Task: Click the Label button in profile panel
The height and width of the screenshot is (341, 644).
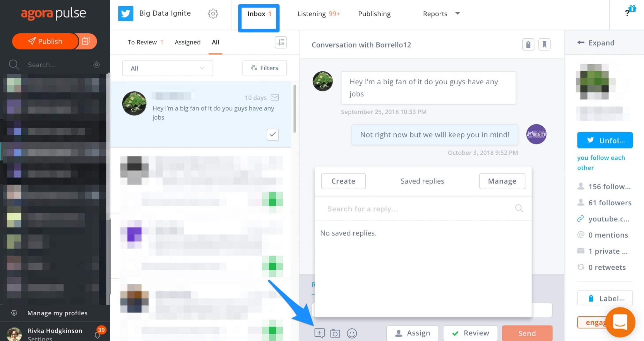Action: coord(605,298)
